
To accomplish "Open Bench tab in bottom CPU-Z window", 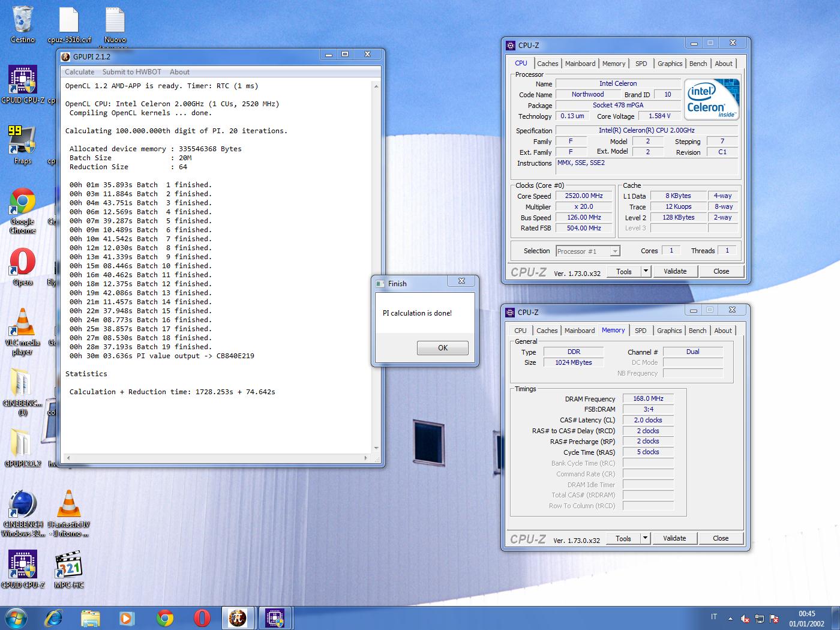I will point(697,331).
